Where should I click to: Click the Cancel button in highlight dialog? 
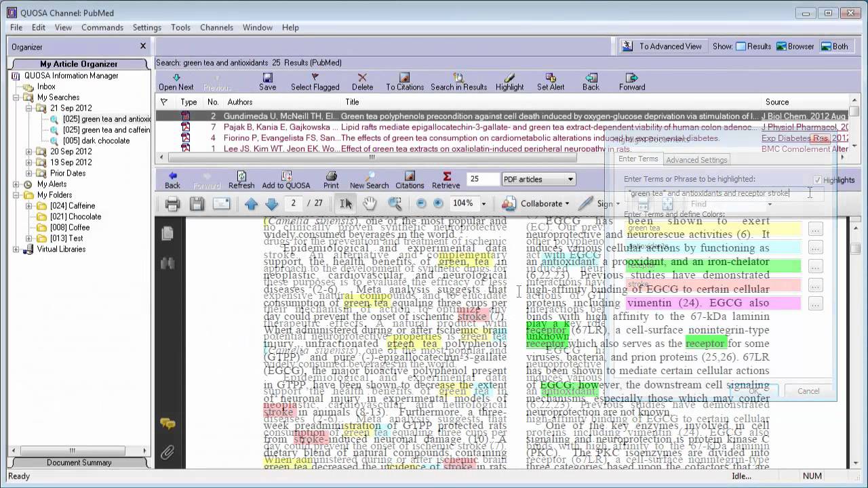point(808,391)
